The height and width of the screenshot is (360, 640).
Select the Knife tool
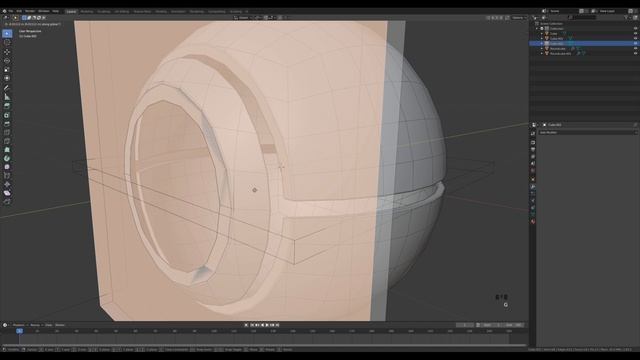tap(7, 141)
